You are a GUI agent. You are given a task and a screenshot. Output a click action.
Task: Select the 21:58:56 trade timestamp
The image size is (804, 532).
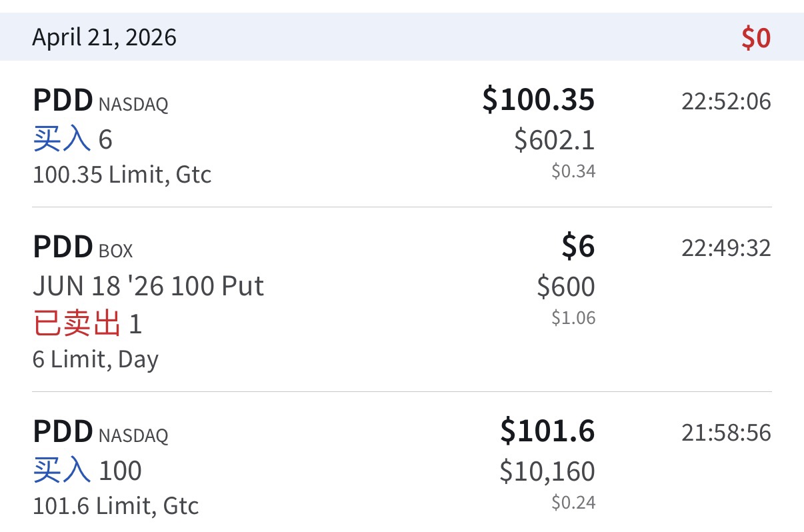point(725,433)
